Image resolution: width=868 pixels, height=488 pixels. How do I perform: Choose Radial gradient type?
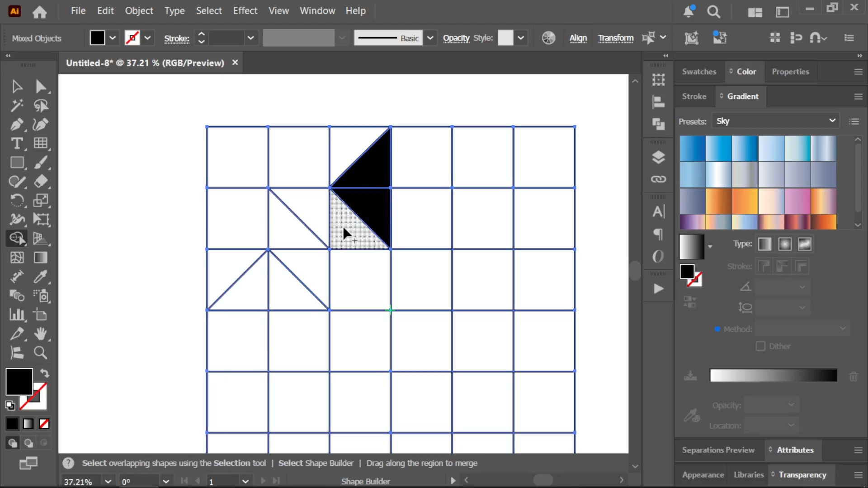click(x=785, y=244)
